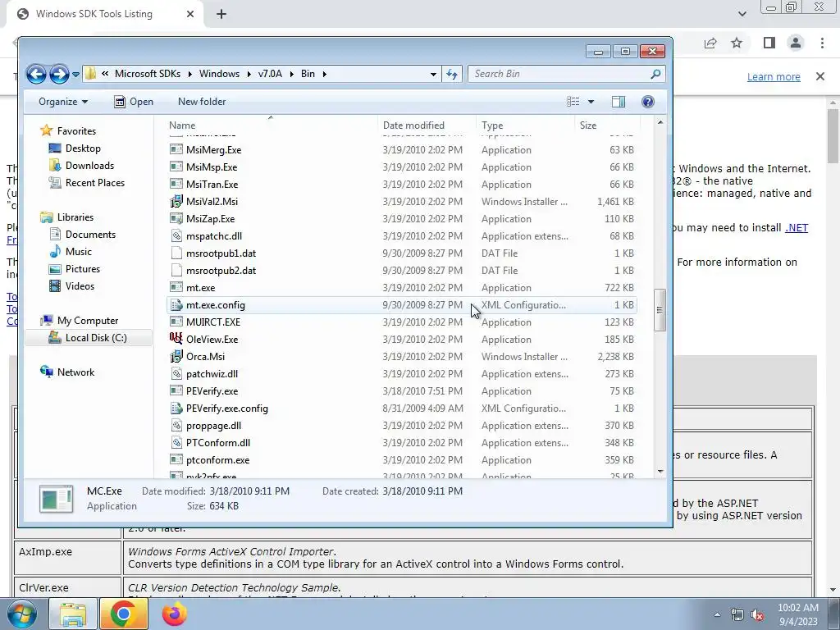This screenshot has height=630, width=840.
Task: Select Orca.Msi installer icon
Action: pyautogui.click(x=176, y=356)
